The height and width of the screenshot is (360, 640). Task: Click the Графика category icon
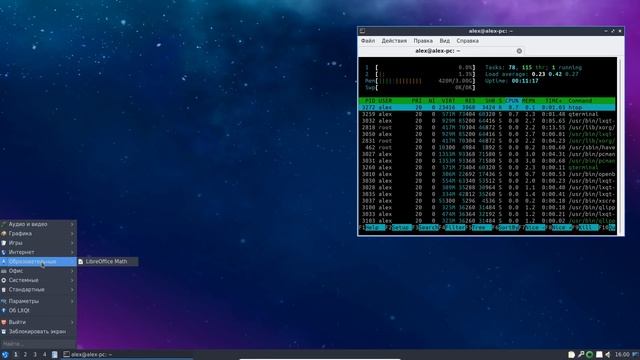point(4,233)
